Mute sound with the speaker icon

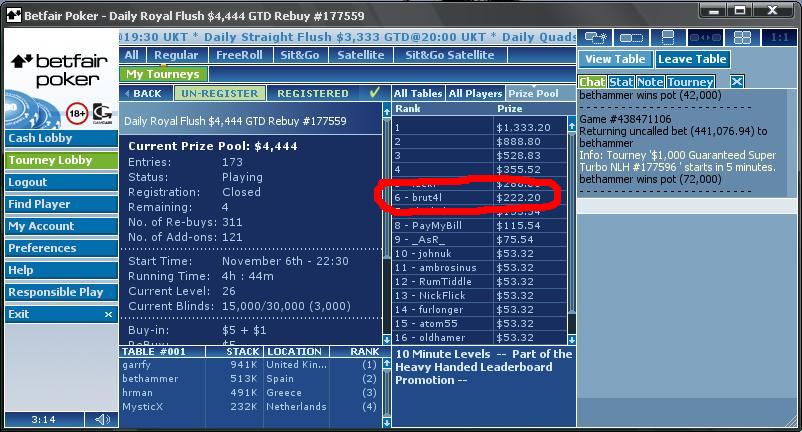pyautogui.click(x=102, y=420)
